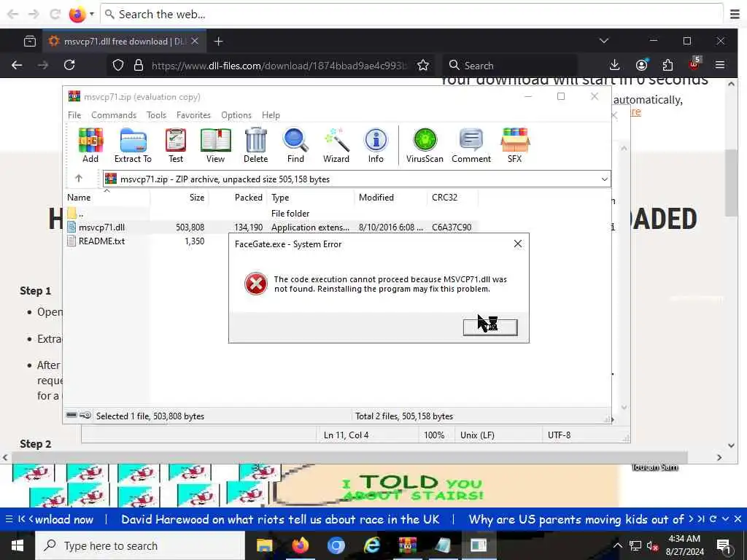Open the Wizard wand icon
Viewport: 747px width, 560px height.
[336, 145]
